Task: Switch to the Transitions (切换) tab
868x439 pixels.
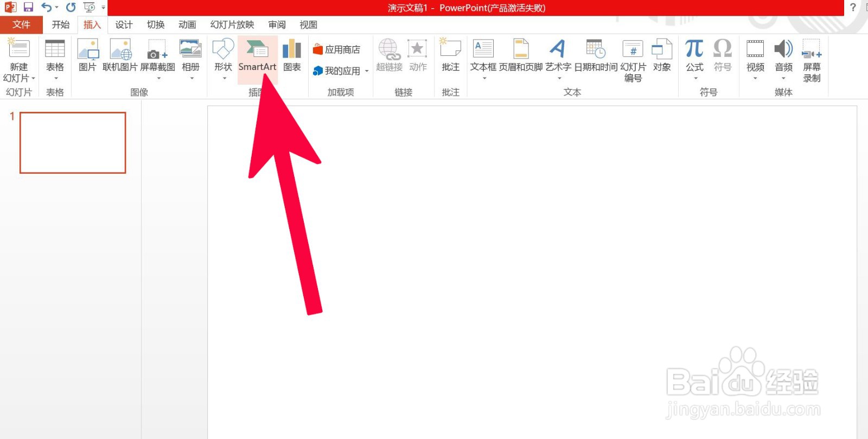Action: point(156,25)
